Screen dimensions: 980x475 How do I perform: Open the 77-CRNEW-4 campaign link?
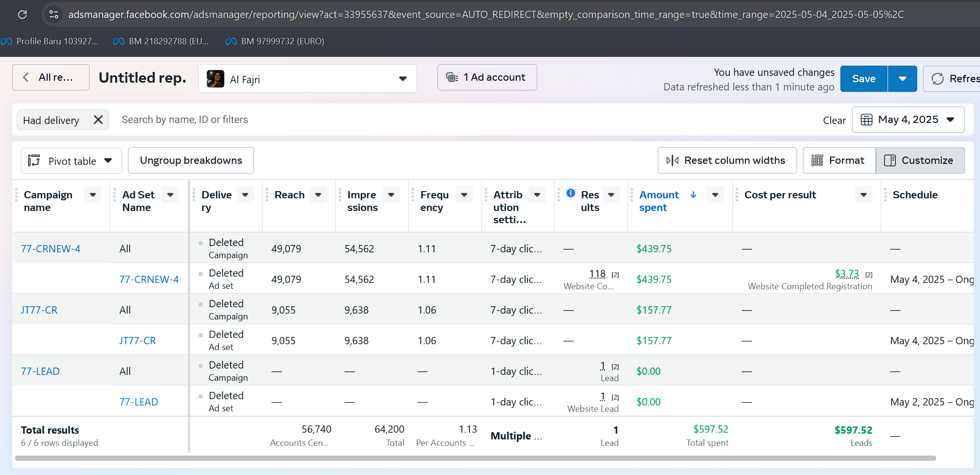click(x=51, y=249)
